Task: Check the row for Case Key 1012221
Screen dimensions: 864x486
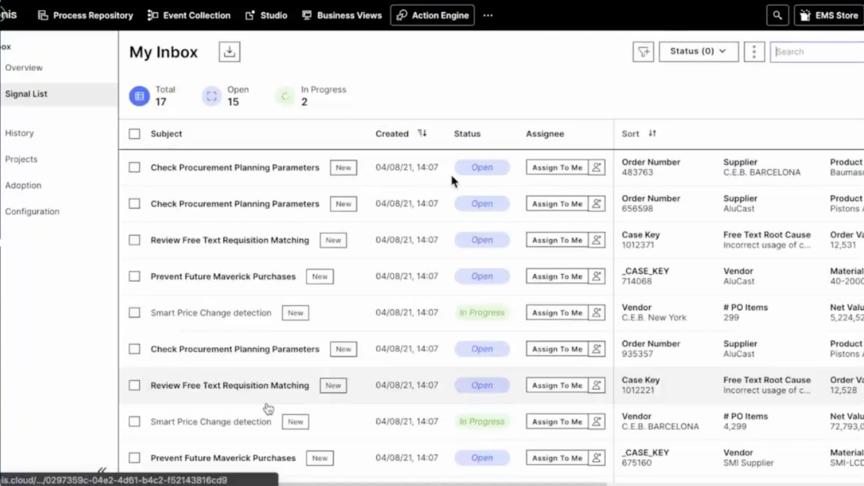Action: pyautogui.click(x=134, y=386)
